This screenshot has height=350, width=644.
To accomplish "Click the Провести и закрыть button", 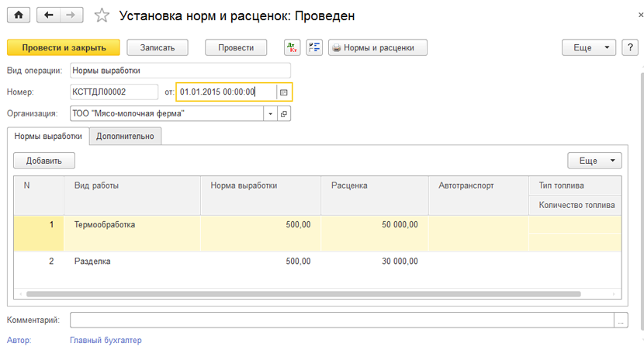I will (64, 47).
